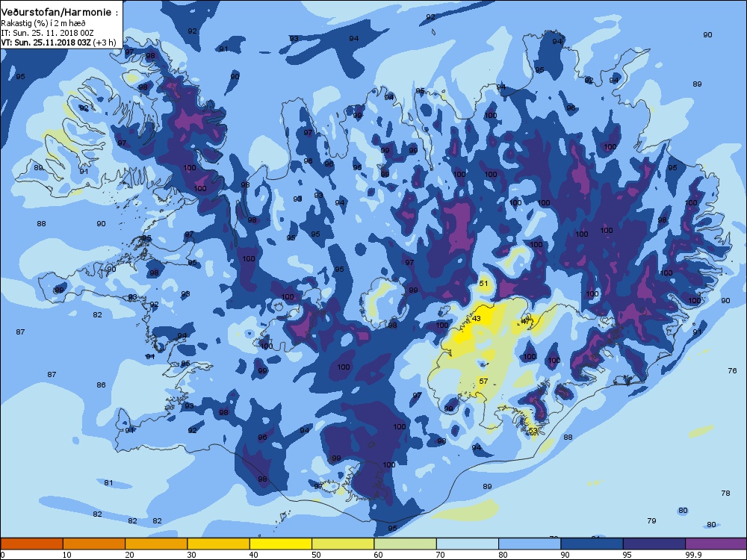Click the indigo 95–99.9 legend swatch
The image size is (747, 560).
click(x=654, y=544)
